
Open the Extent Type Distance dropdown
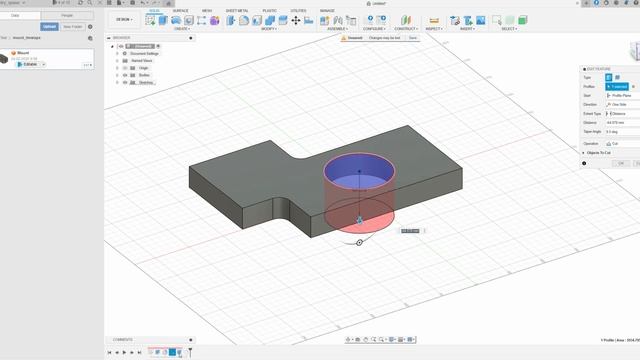[622, 113]
